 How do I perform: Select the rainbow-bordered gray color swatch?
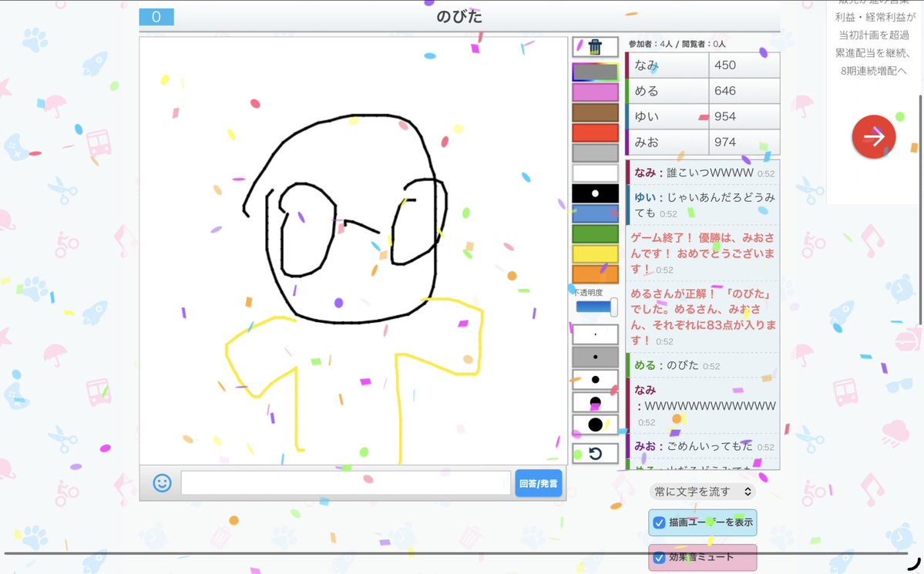click(595, 72)
